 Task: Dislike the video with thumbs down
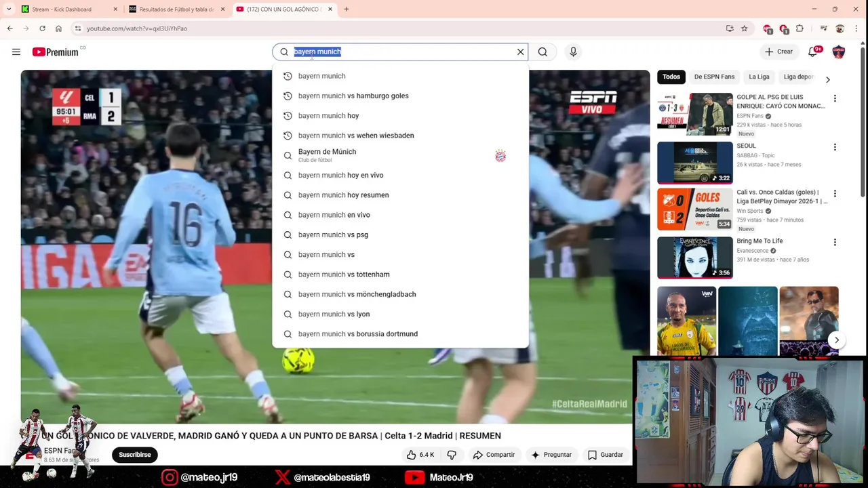tap(452, 455)
